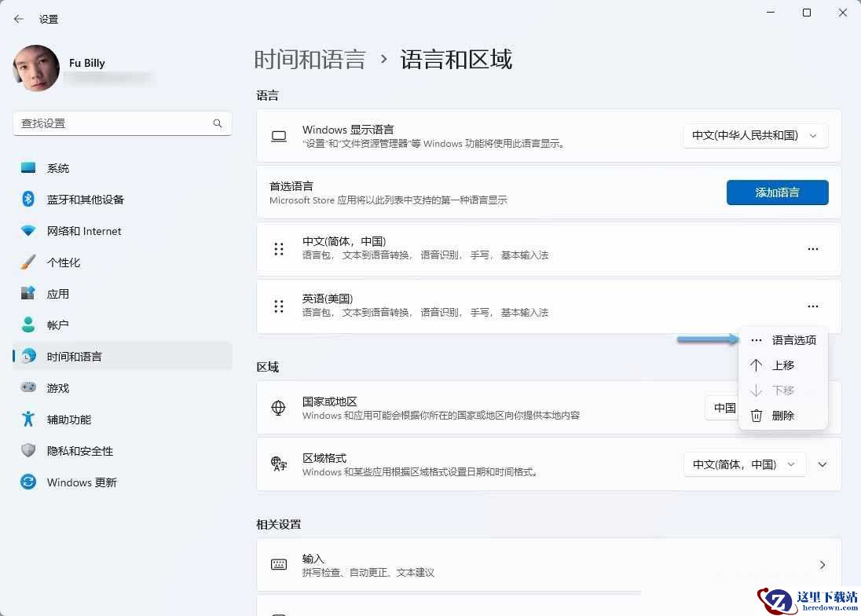Open the 应用 settings category

(x=122, y=294)
